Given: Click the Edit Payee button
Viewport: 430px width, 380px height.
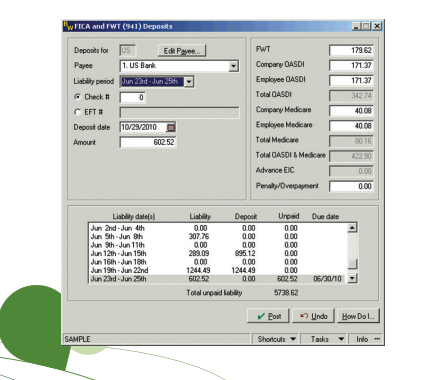Looking at the screenshot, I should [x=182, y=51].
